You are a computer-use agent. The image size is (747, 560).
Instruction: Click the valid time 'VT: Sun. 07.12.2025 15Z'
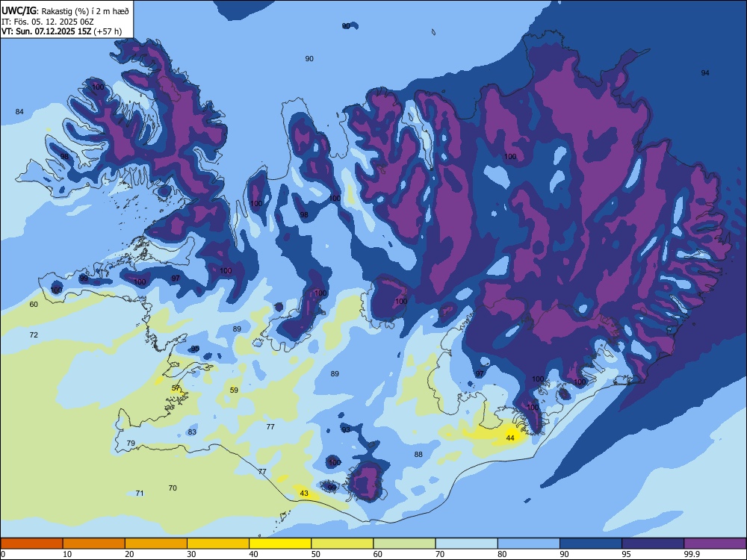click(x=46, y=31)
